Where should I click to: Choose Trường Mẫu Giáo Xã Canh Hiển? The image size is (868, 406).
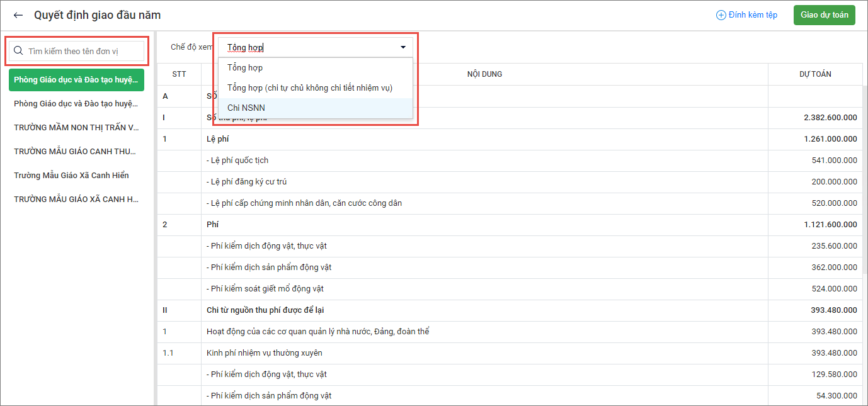(72, 176)
